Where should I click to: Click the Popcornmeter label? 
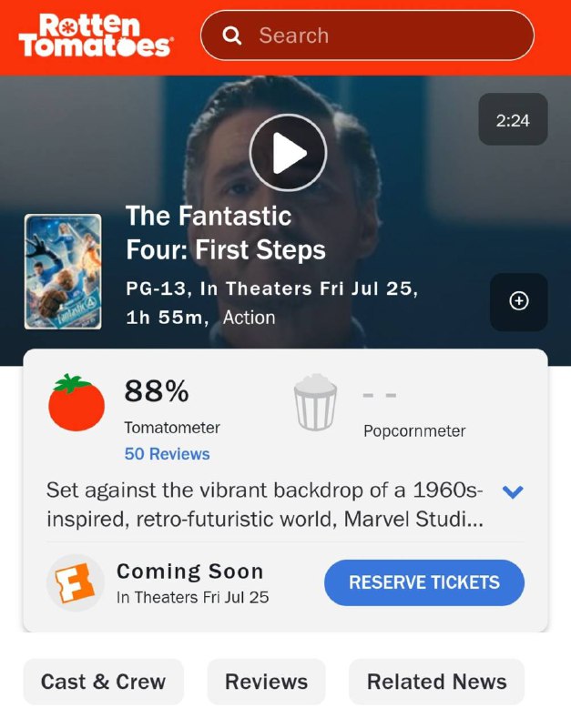(414, 431)
